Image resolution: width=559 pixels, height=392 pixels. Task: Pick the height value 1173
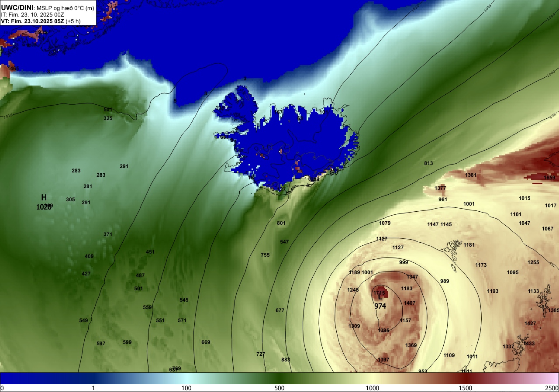tap(481, 265)
